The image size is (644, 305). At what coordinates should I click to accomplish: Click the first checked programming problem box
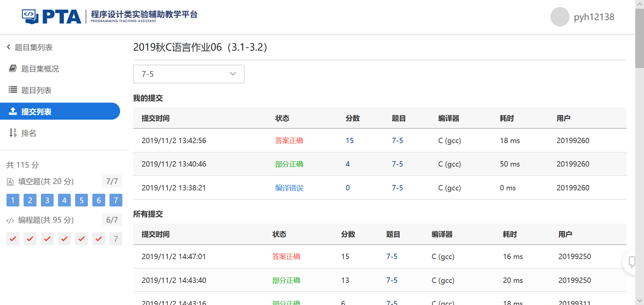(13, 239)
